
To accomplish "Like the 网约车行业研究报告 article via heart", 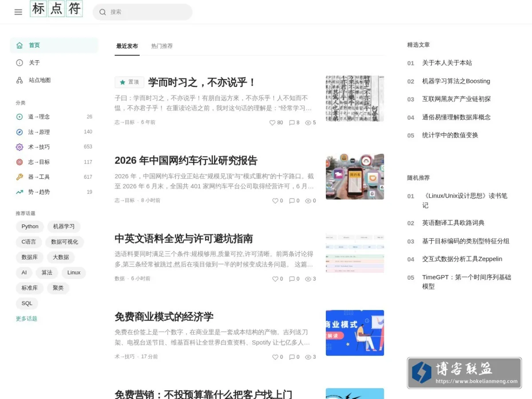I will 275,201.
